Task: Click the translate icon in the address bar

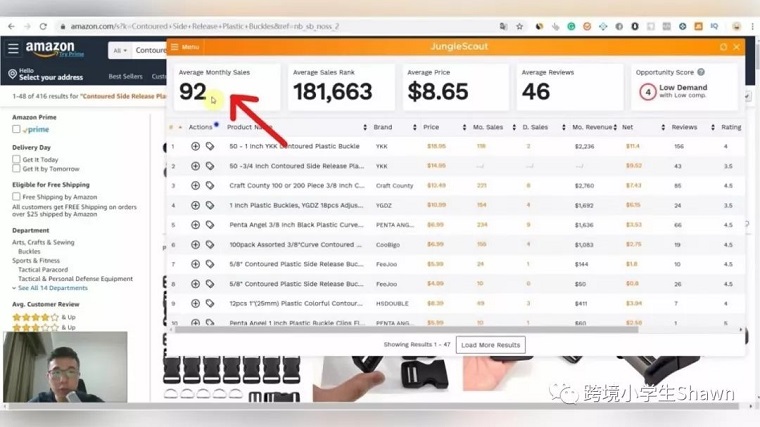Action: 504,26
